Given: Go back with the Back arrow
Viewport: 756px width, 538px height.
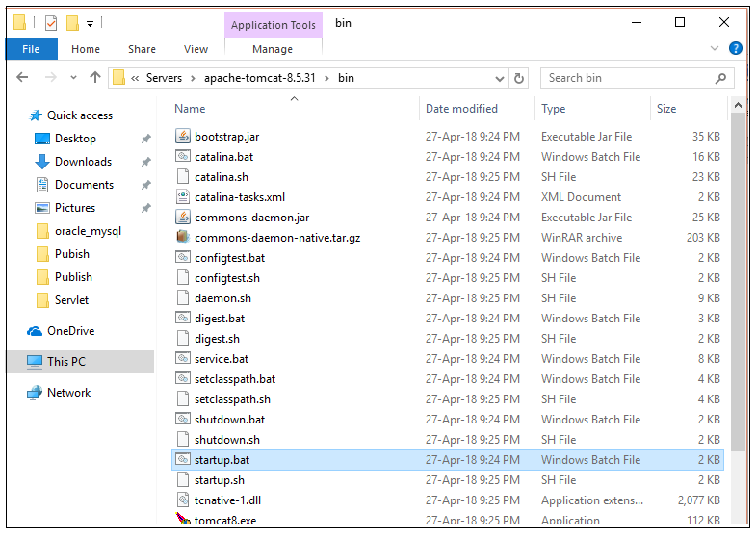Looking at the screenshot, I should coord(22,78).
